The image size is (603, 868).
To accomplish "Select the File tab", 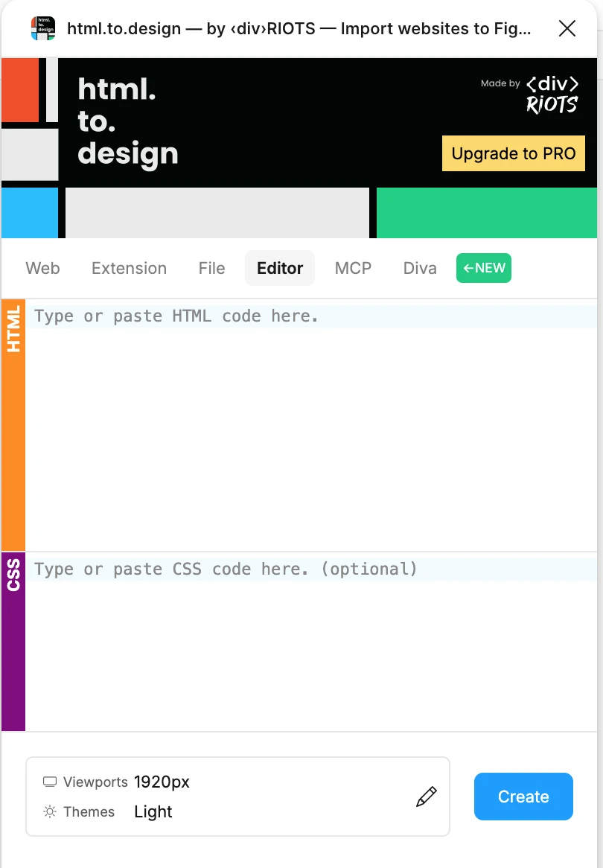I will tap(211, 268).
